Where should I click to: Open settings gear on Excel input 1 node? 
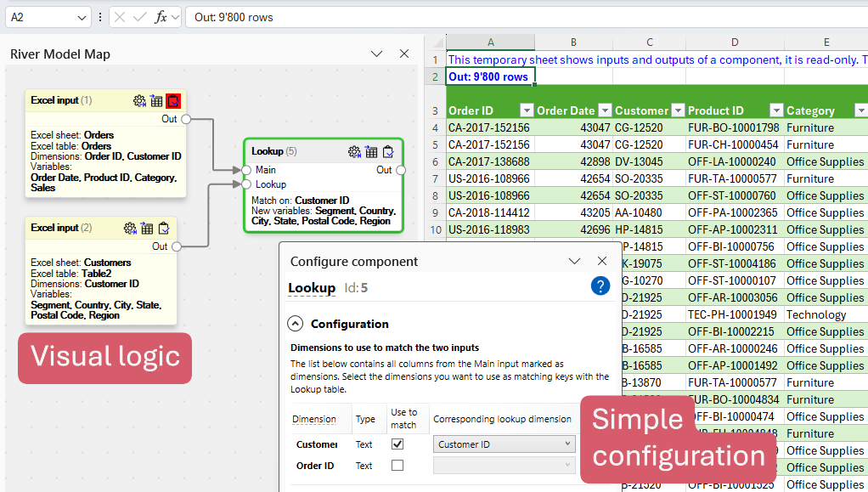(x=140, y=101)
